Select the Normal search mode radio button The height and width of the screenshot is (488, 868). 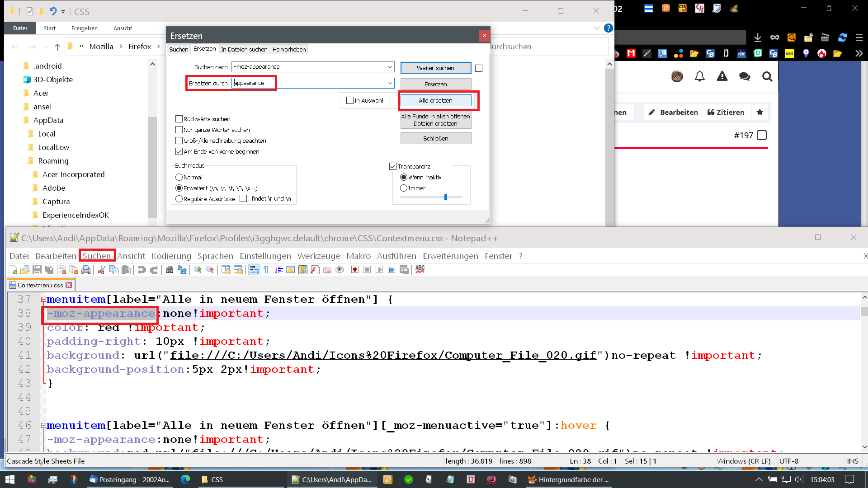pos(179,177)
